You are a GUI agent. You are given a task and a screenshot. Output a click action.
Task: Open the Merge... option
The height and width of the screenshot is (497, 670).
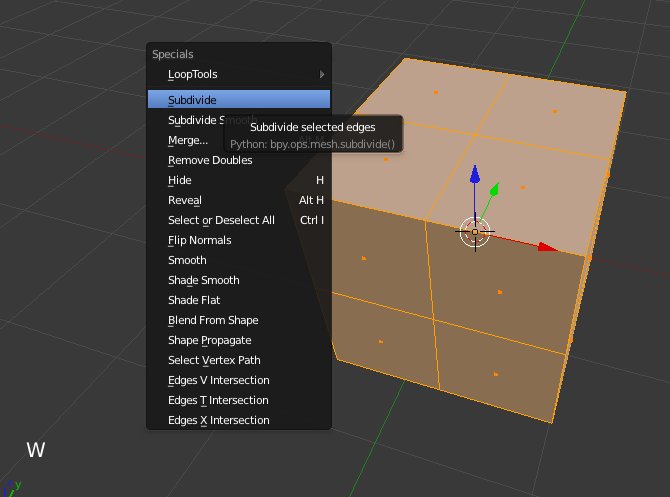coord(188,140)
